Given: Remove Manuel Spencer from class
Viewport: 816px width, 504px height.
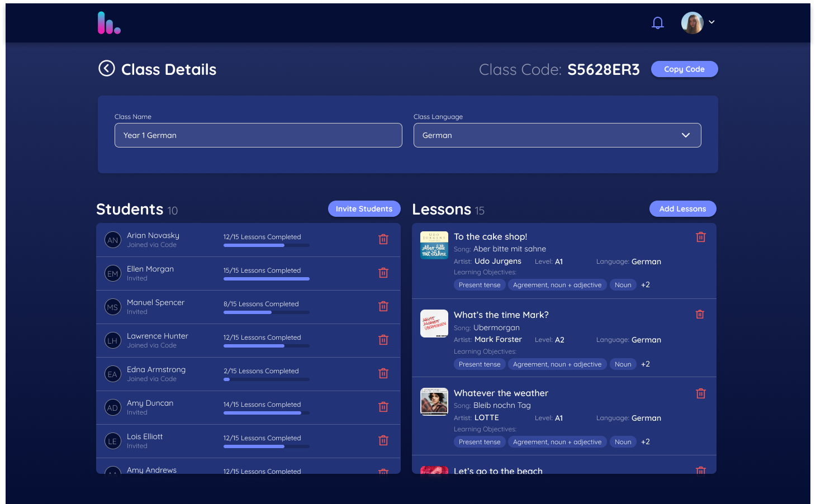Looking at the screenshot, I should coord(383,306).
